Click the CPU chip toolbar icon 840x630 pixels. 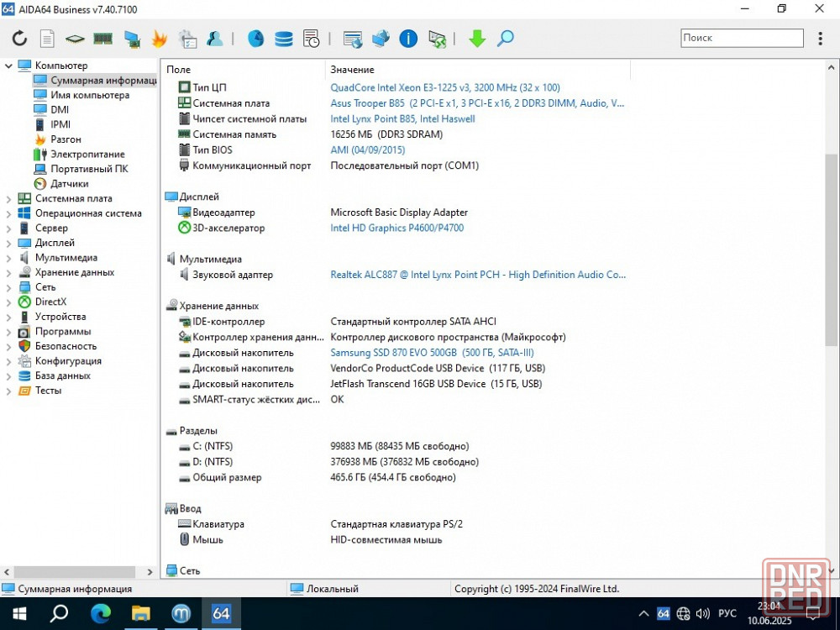pos(75,38)
